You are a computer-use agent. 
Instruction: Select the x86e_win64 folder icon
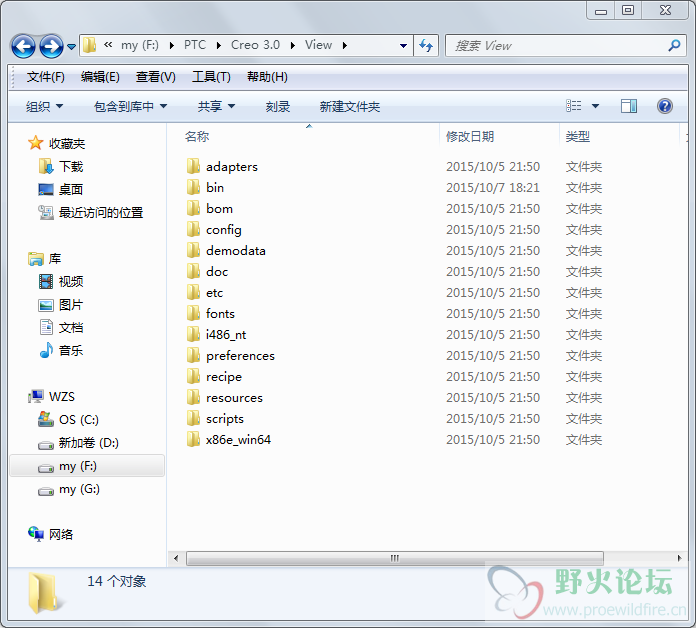pyautogui.click(x=193, y=439)
